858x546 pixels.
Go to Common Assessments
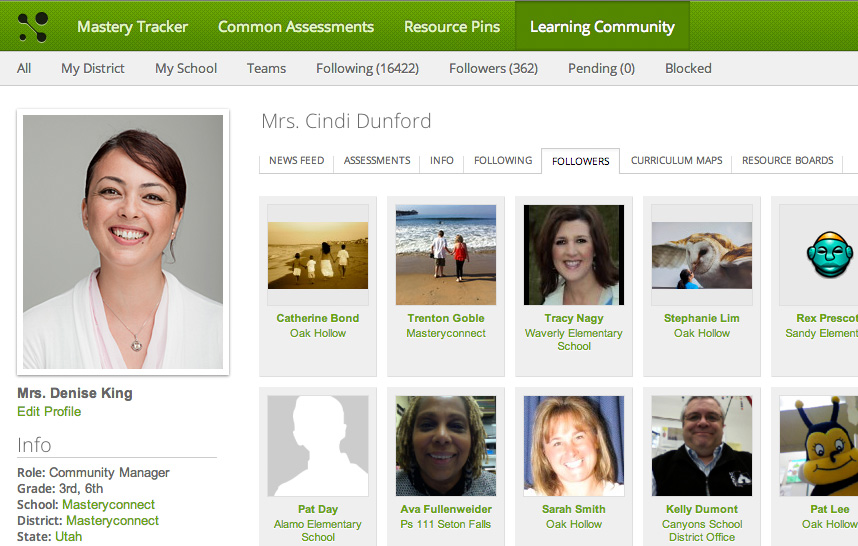pos(295,27)
